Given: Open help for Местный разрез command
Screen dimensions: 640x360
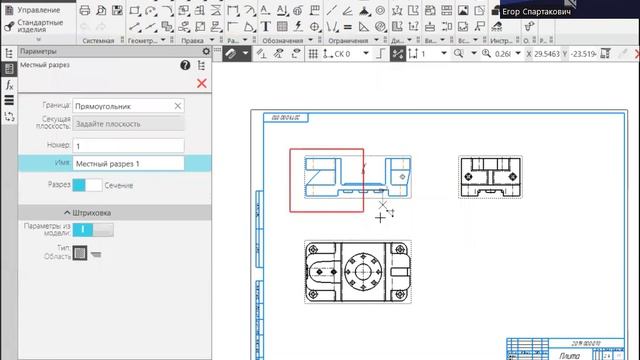Looking at the screenshot, I should click(x=185, y=65).
